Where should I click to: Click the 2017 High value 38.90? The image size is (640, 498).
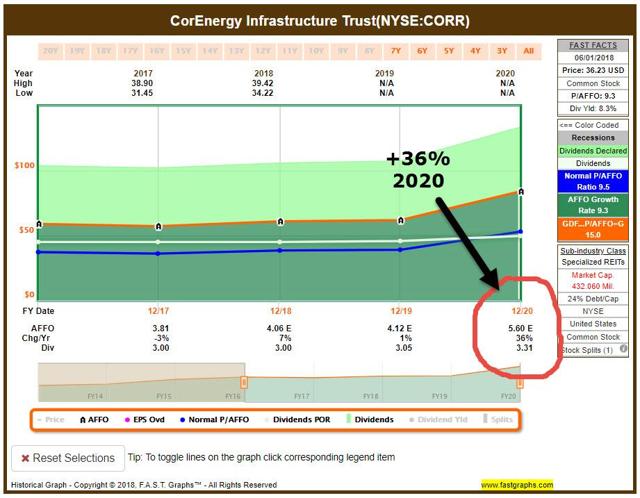(142, 83)
